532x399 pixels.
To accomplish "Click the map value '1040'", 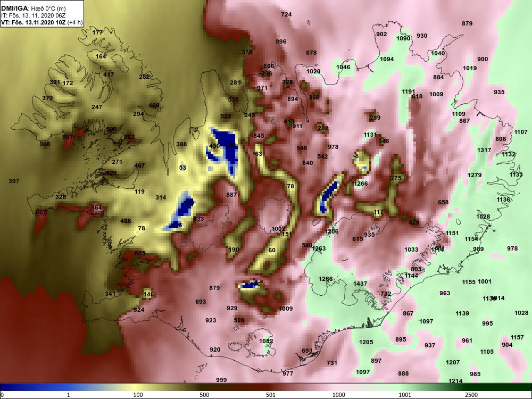I will point(438,53).
